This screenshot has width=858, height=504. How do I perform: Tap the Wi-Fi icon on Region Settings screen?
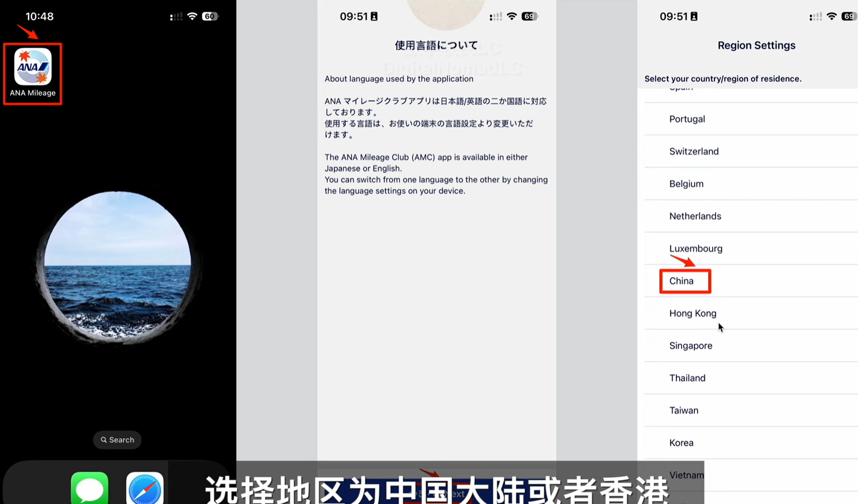pyautogui.click(x=831, y=16)
